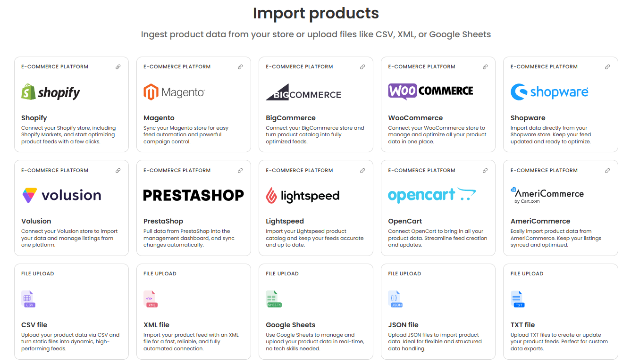Viewport: 631px width, 364px height.
Task: Select the Volusion logo icon
Action: coord(29,194)
